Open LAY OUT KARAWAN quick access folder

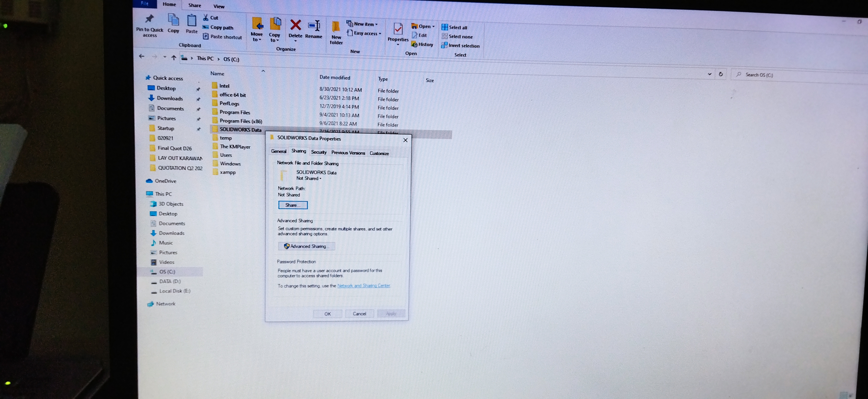tap(176, 158)
